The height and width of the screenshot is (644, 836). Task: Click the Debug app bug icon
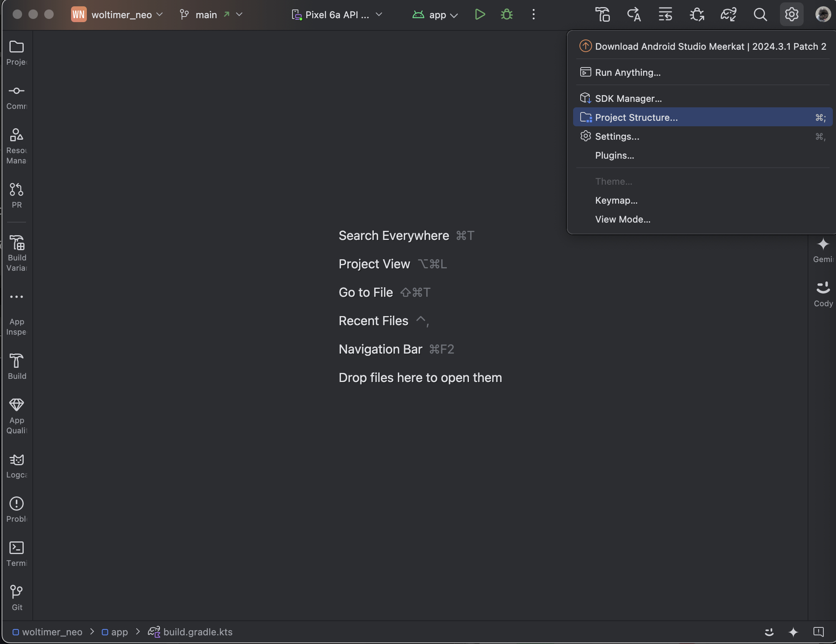click(507, 15)
